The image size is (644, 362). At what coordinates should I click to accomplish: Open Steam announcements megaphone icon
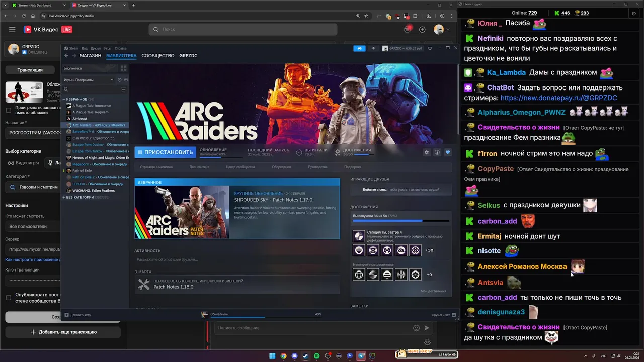pos(359,48)
